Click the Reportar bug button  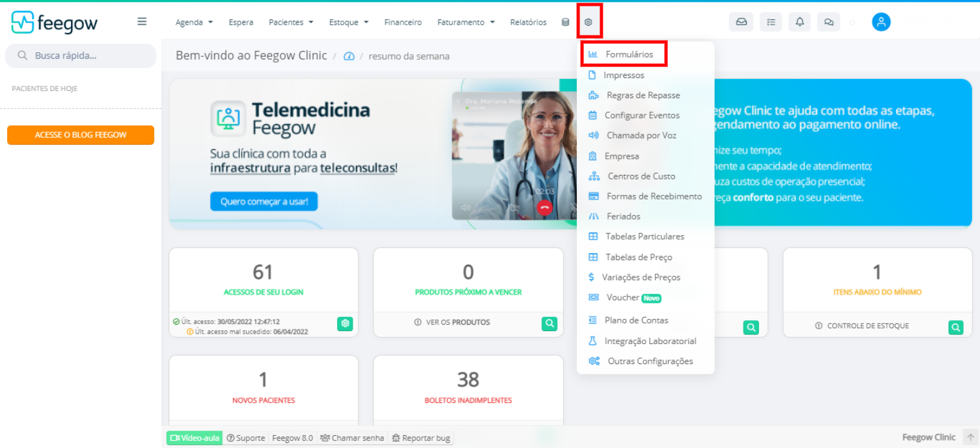click(421, 438)
